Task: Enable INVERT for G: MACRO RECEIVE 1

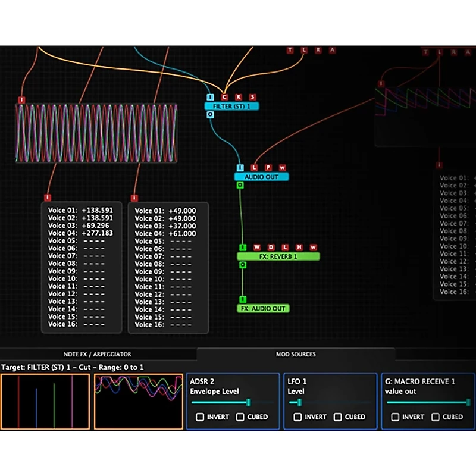Action: (x=395, y=417)
